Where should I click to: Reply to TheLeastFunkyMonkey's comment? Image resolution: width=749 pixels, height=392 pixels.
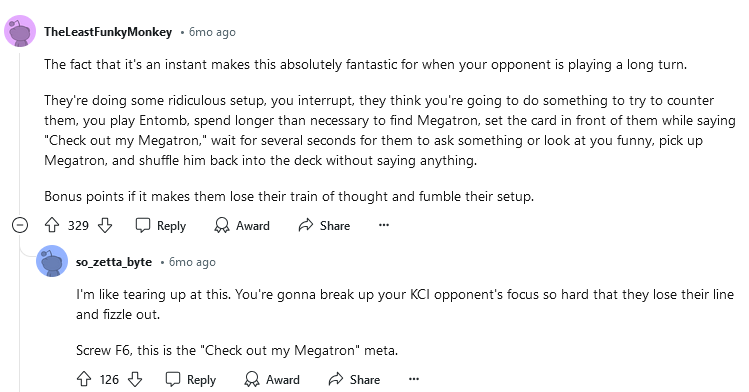[160, 225]
